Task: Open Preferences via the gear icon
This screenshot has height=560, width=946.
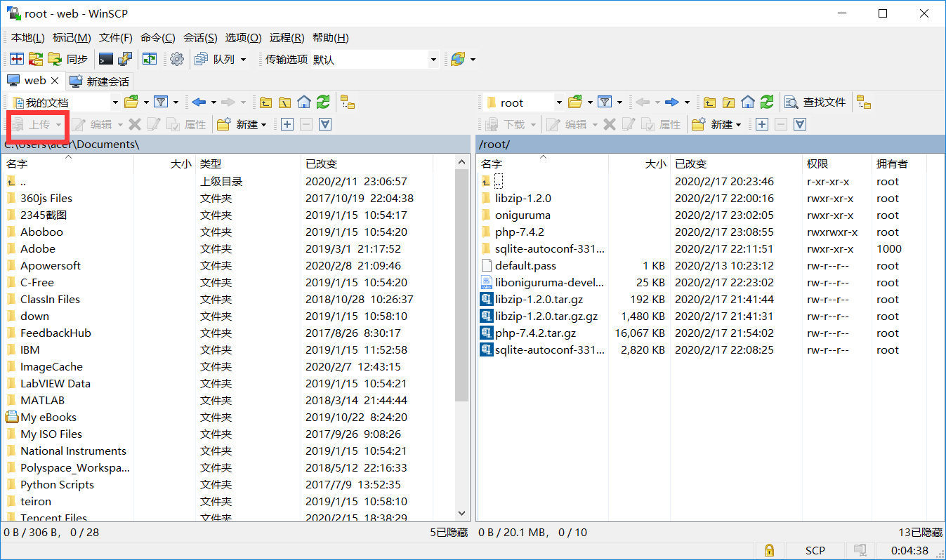Action: point(177,60)
